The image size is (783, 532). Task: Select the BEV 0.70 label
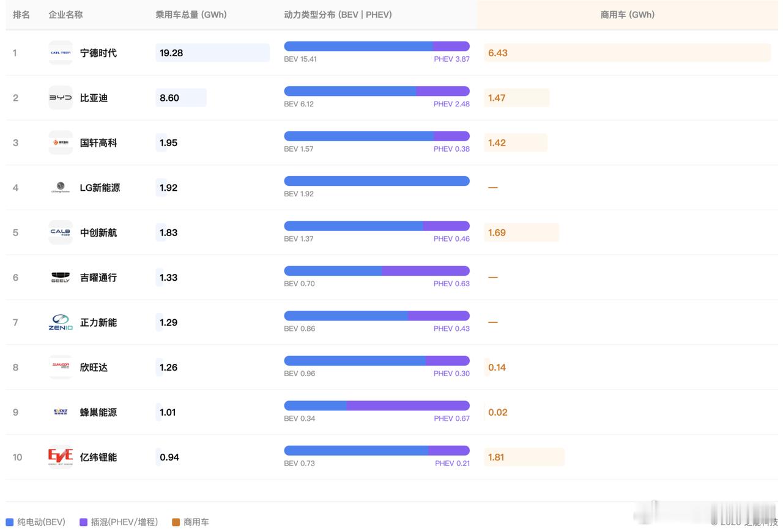point(300,284)
